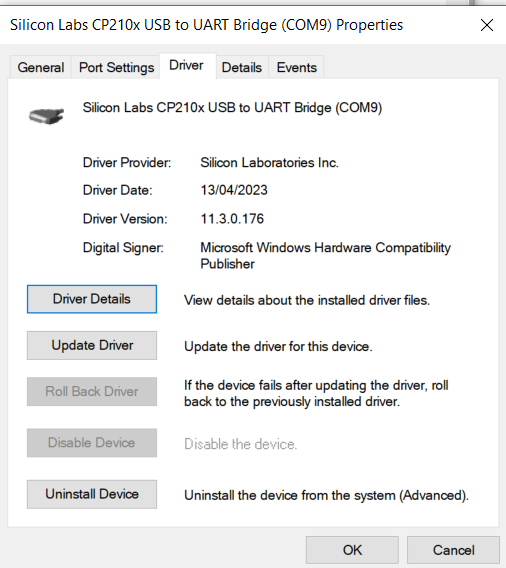Click the Microsoft Windows Hardware Compatibility signer text
Image resolution: width=506 pixels, height=568 pixels.
click(x=325, y=256)
